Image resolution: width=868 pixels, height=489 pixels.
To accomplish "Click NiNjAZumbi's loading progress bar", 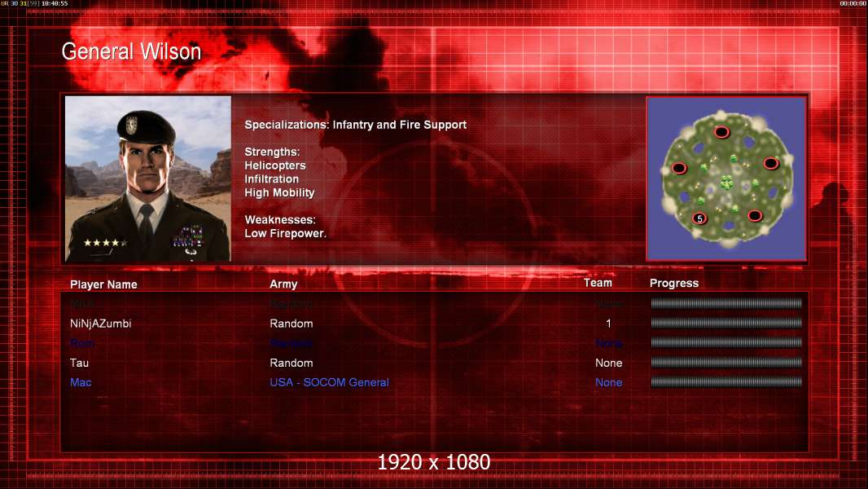I will point(726,323).
